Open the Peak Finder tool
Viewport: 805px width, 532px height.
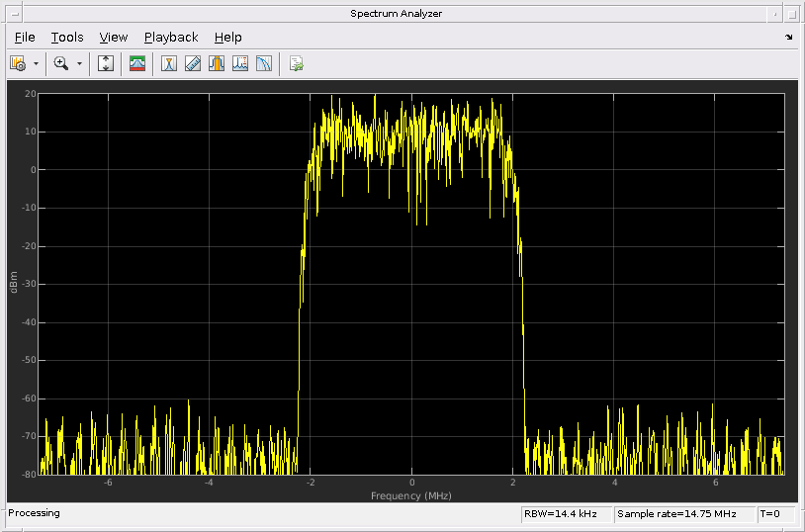239,63
